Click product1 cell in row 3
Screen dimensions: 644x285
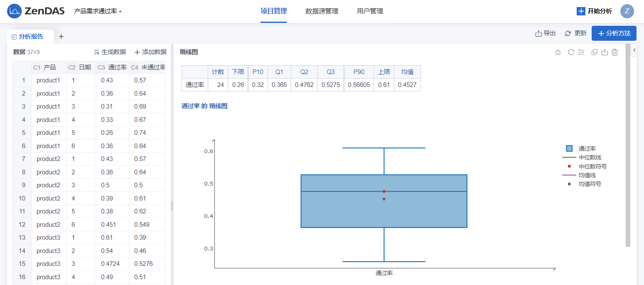click(x=48, y=107)
